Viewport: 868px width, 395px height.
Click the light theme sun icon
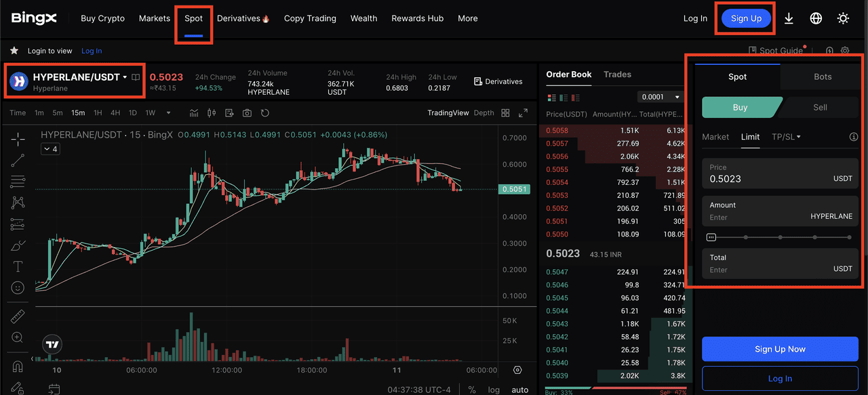843,19
